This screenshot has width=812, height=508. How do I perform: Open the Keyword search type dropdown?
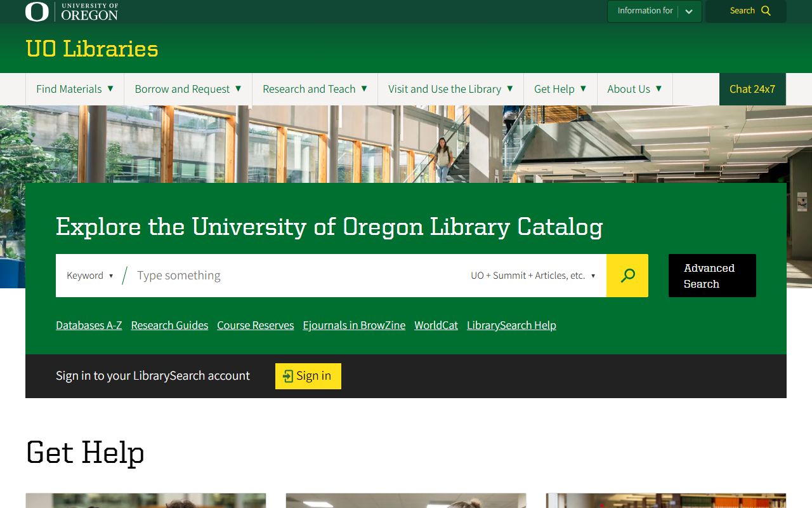click(90, 276)
